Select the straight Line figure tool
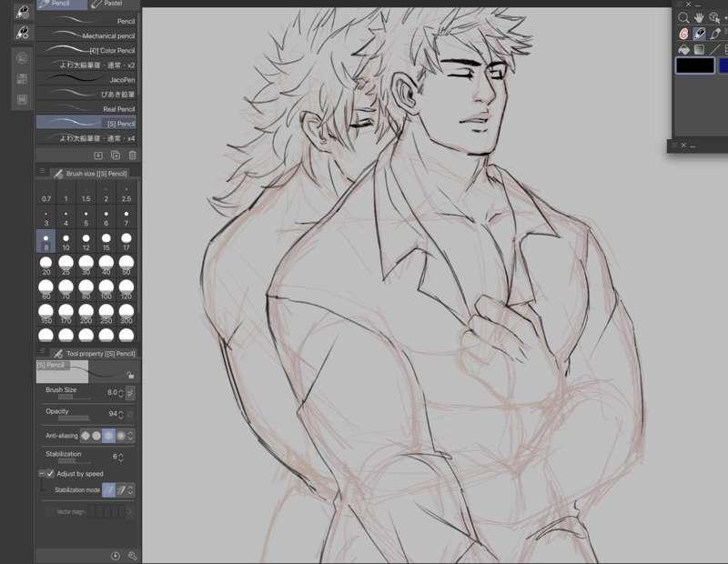This screenshot has height=564, width=728. pyautogui.click(x=715, y=49)
